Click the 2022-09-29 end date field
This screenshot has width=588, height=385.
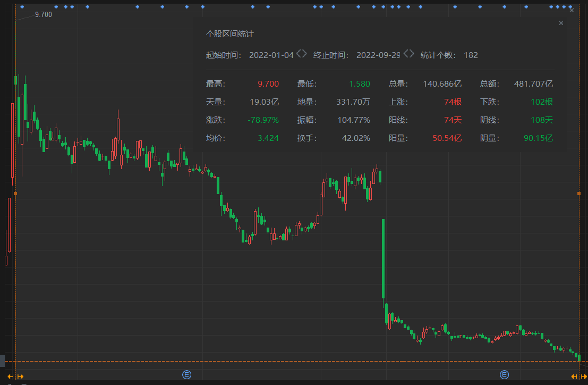coord(378,55)
